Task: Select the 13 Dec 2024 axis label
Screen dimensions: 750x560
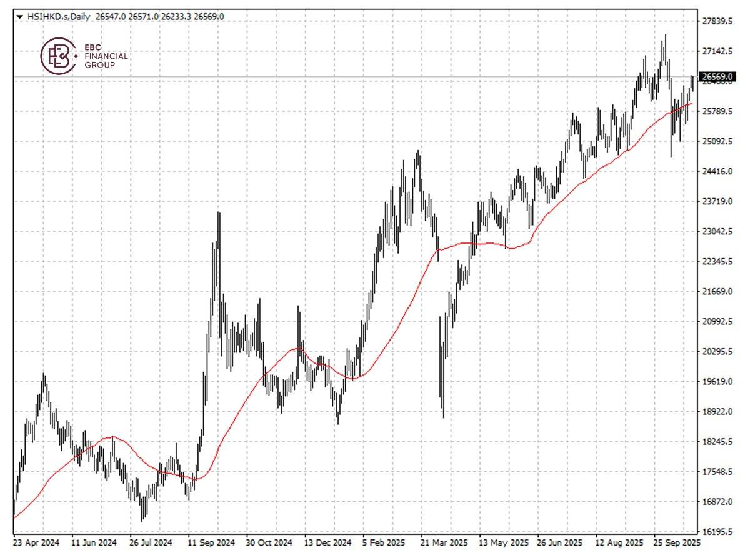Action: pos(329,544)
